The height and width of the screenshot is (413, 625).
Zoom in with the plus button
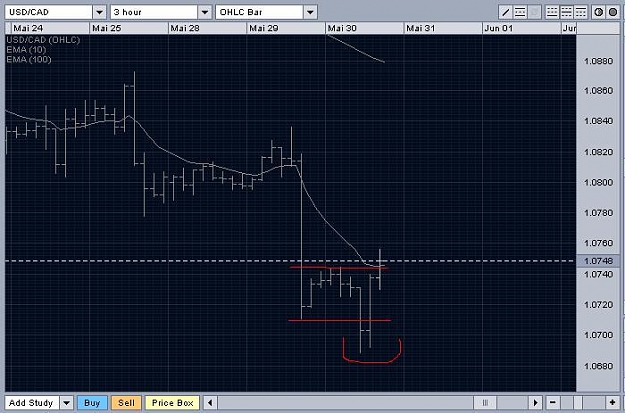coord(613,403)
